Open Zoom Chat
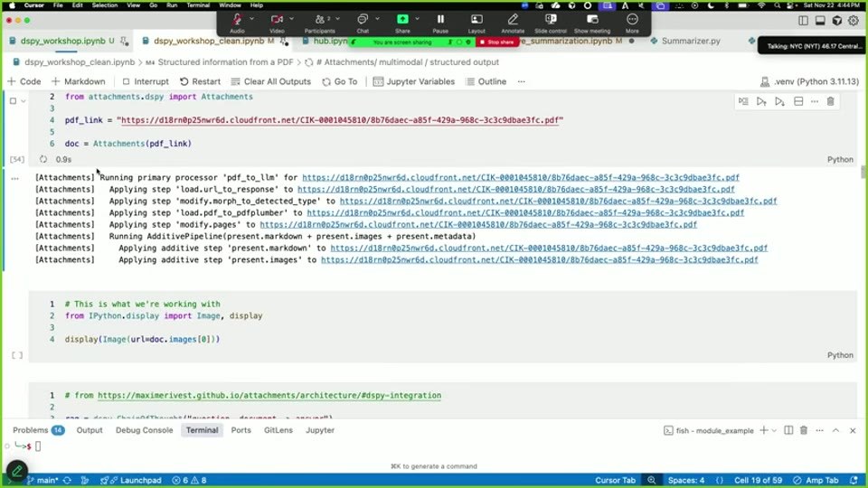This screenshot has height=488, width=868. (x=363, y=22)
